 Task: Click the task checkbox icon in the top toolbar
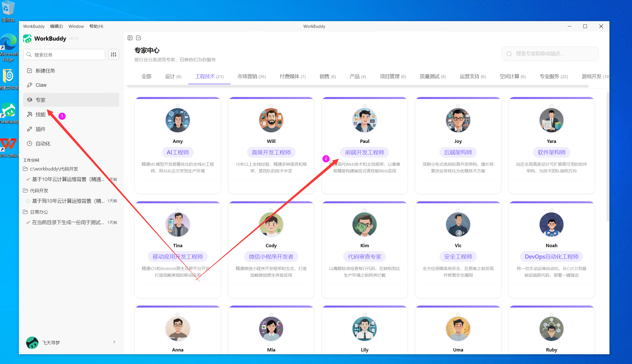(x=138, y=38)
